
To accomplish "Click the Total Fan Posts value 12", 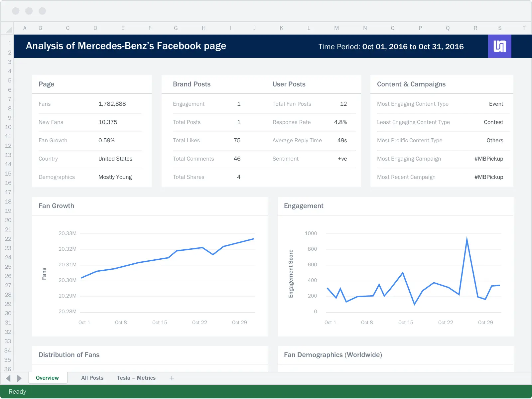I will [343, 104].
